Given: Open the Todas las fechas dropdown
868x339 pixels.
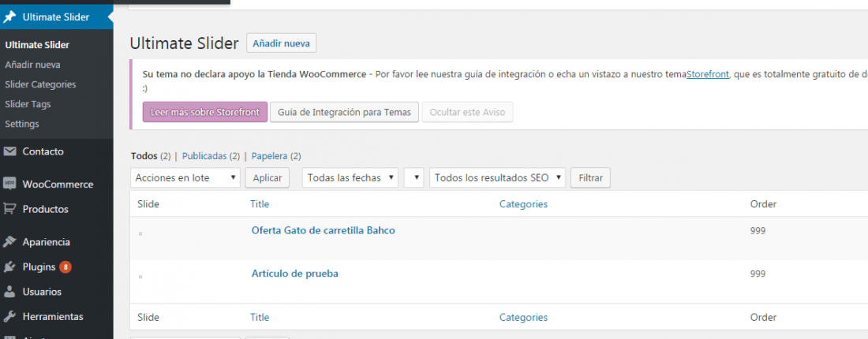Looking at the screenshot, I should click(350, 178).
